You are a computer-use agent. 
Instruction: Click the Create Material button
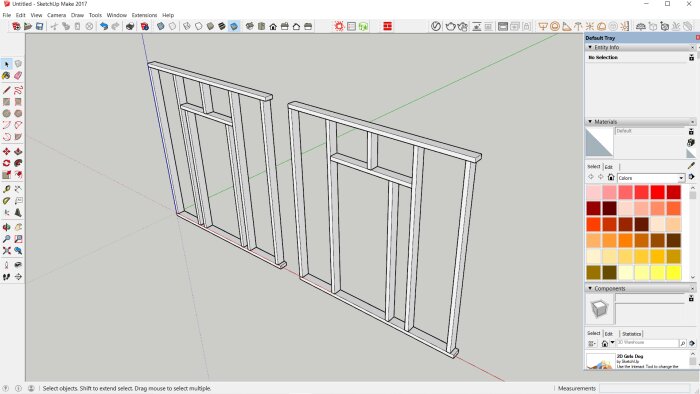691,142
